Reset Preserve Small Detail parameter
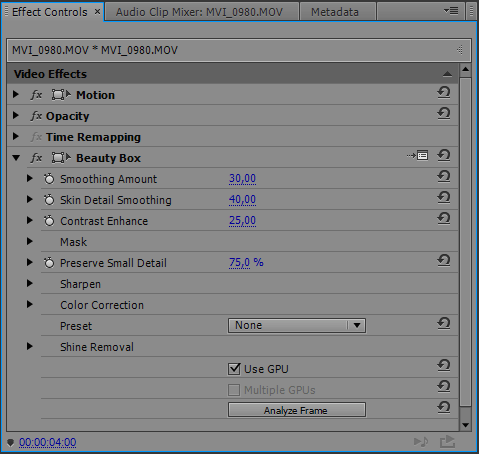479x454 pixels. (444, 261)
